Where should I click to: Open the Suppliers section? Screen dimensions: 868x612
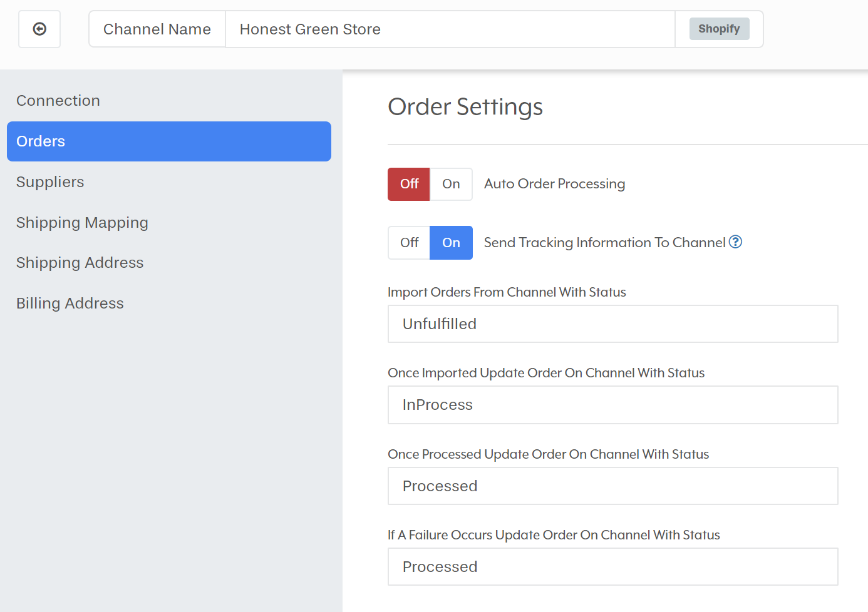pyautogui.click(x=50, y=182)
